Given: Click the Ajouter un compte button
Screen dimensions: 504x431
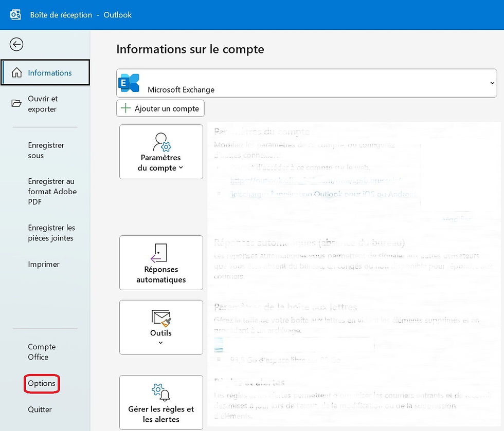Looking at the screenshot, I should pyautogui.click(x=160, y=108).
